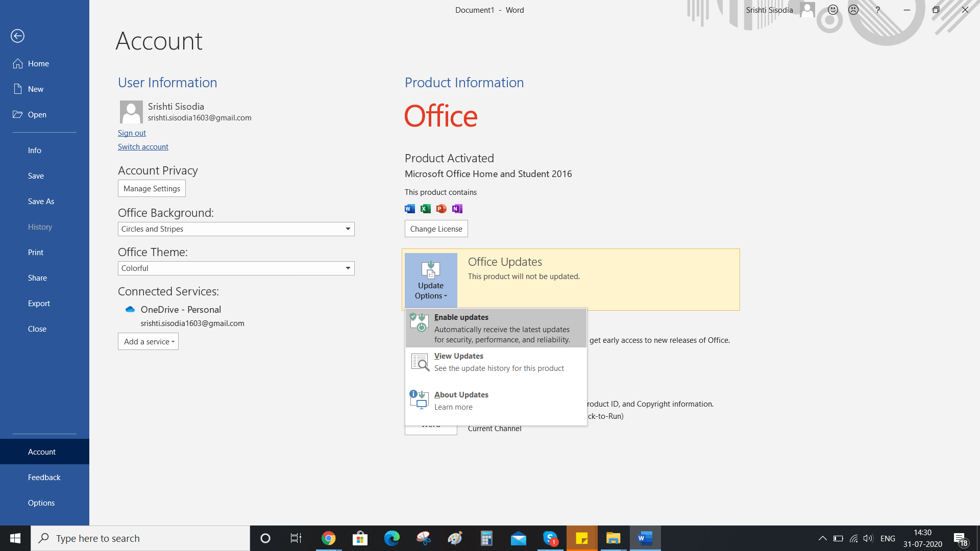
Task: Click the smiley feedback icon in title bar
Action: [832, 10]
